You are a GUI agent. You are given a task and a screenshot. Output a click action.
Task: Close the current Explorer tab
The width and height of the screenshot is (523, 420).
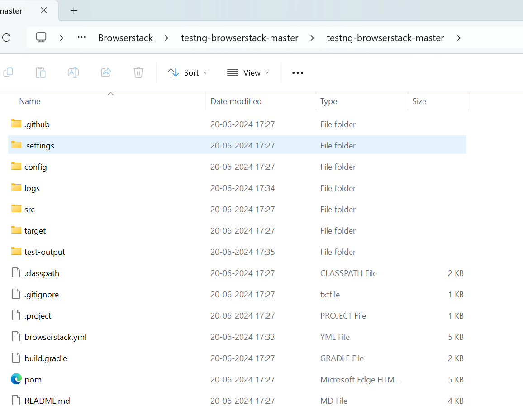coord(44,10)
